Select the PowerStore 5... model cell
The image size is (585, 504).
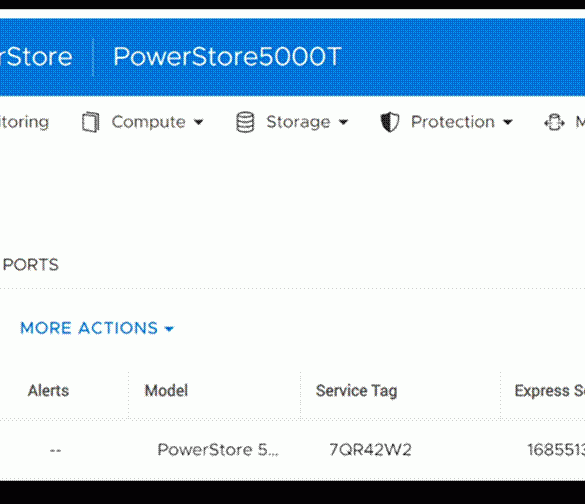218,450
